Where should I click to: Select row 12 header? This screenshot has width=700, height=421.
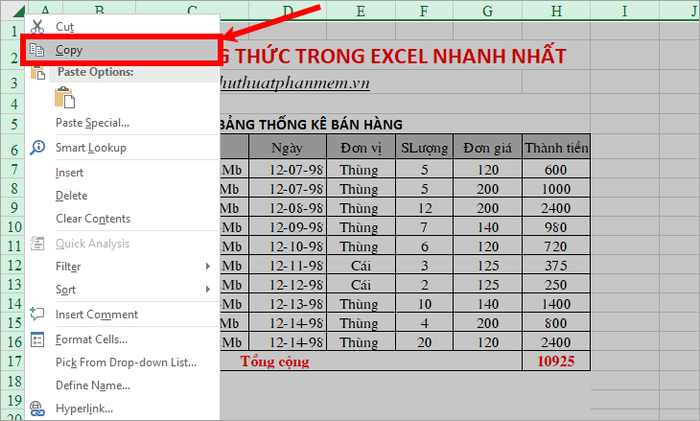[13, 265]
